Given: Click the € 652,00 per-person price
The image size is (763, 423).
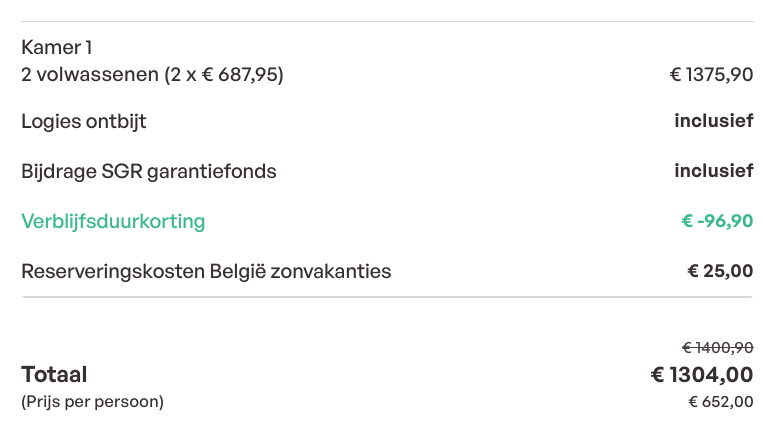Looking at the screenshot, I should 721,402.
